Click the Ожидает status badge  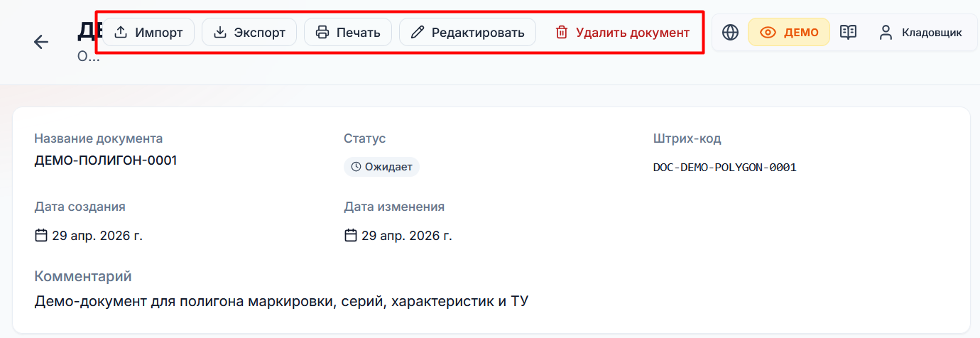coord(381,167)
